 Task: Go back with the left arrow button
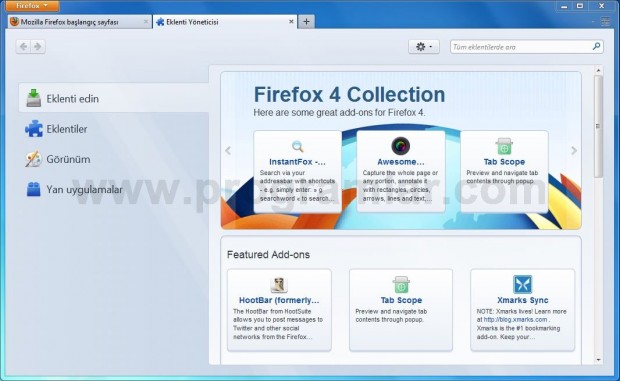pos(23,47)
